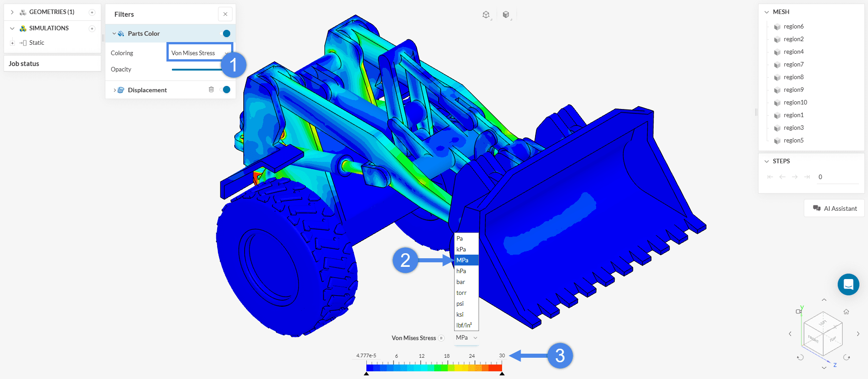Toggle the Parts Color filter switch
Viewport: 868px width, 379px height.
226,33
